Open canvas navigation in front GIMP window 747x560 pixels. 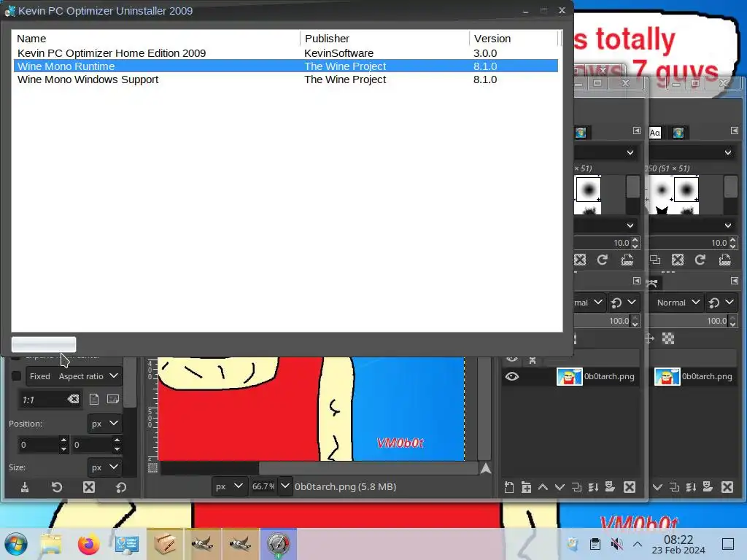coord(485,469)
